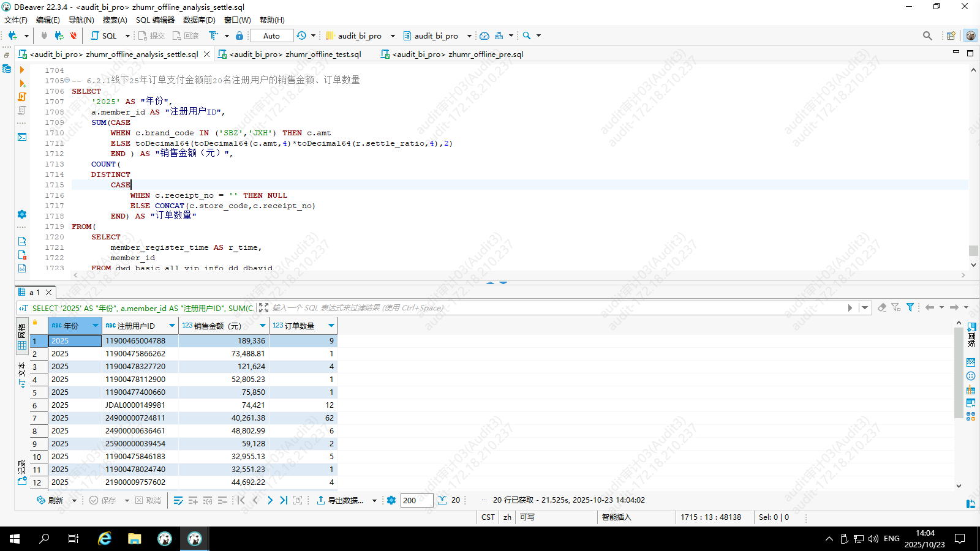The width and height of the screenshot is (980, 551).
Task: Switch to zhumr_offline_test.sql tab
Action: point(295,54)
